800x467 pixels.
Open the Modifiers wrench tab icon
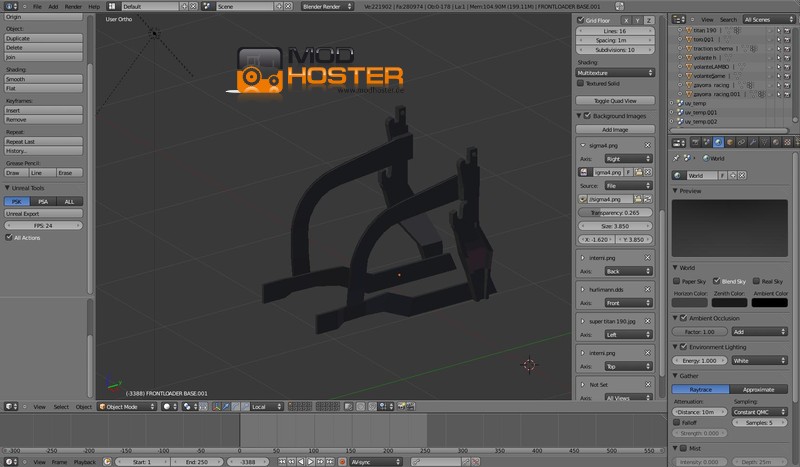[753, 142]
